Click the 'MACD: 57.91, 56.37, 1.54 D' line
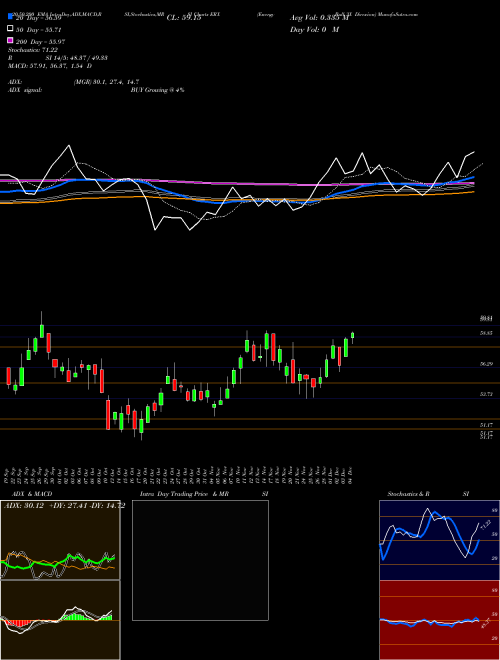500x660 pixels. pos(50,66)
